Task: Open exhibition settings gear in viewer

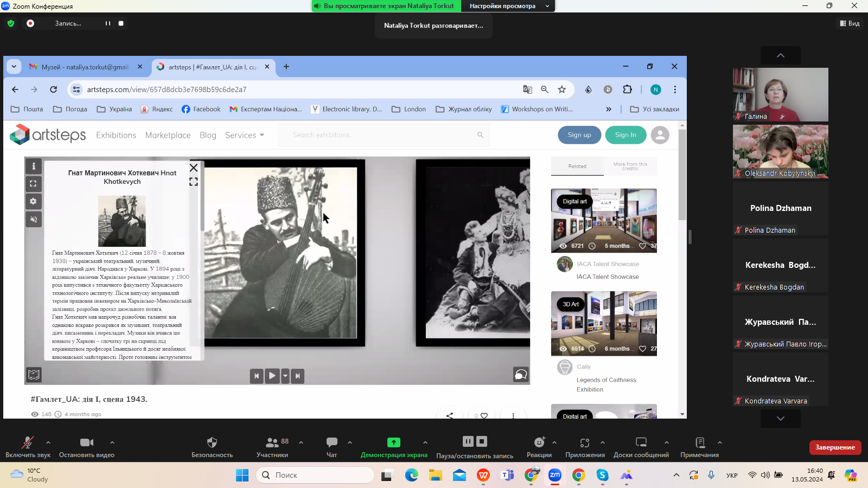Action: pyautogui.click(x=34, y=201)
